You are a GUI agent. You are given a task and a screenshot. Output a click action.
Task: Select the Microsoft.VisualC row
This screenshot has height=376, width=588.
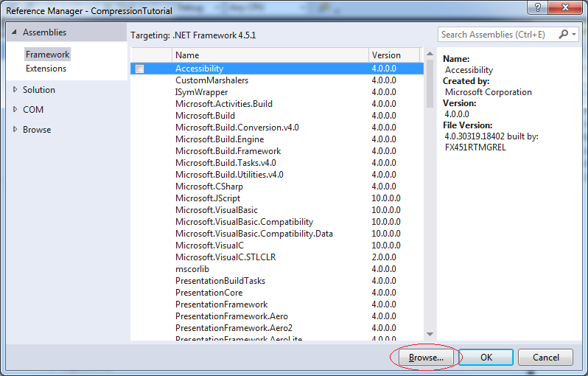point(277,246)
